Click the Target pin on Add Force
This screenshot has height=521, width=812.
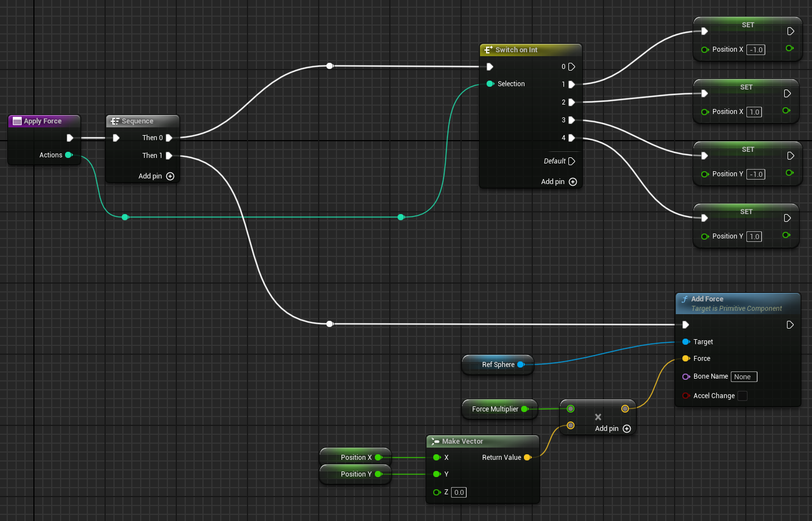pos(686,342)
